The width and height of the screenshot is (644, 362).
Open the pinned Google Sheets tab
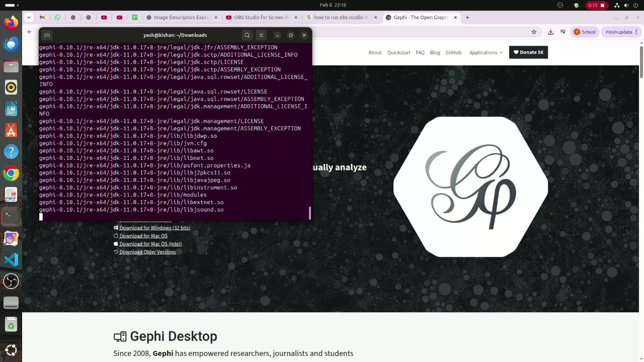134,18
